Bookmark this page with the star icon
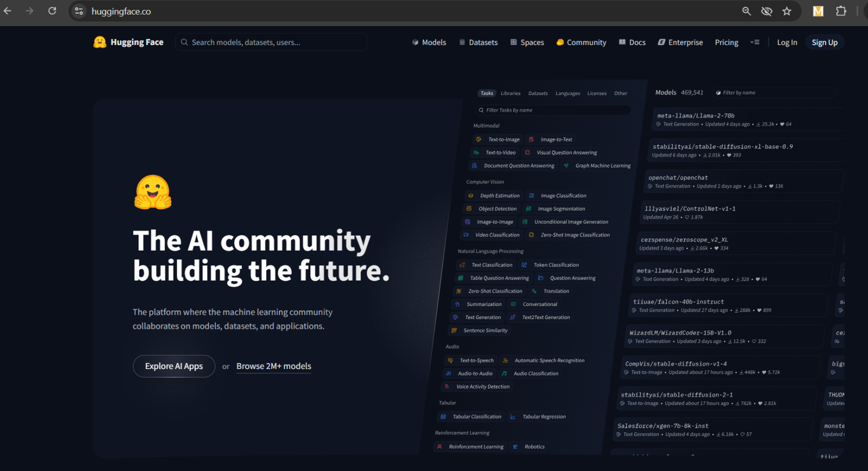The image size is (868, 471). click(787, 11)
